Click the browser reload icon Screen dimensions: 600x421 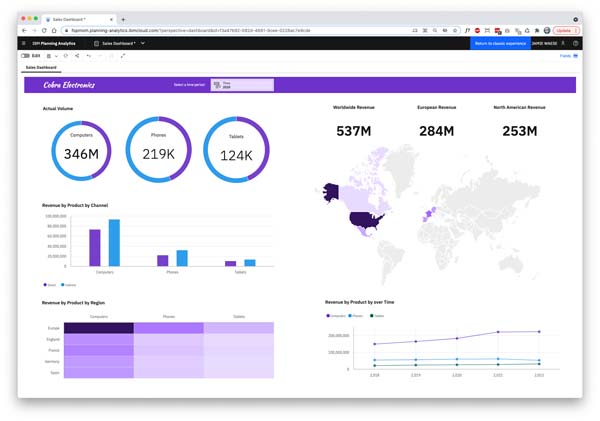44,30
